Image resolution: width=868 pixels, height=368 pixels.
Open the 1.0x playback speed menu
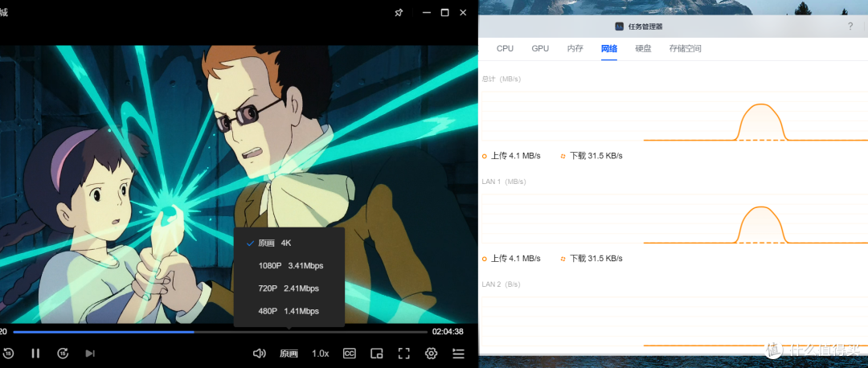[320, 354]
